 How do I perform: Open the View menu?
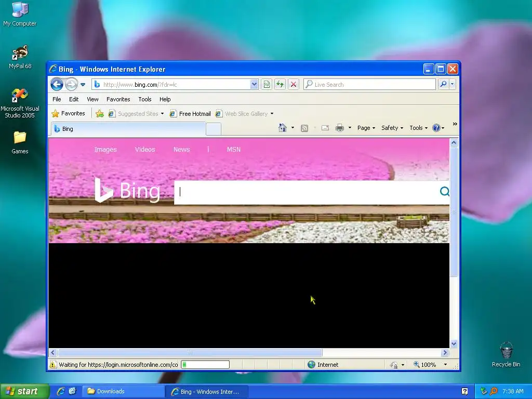pos(92,99)
